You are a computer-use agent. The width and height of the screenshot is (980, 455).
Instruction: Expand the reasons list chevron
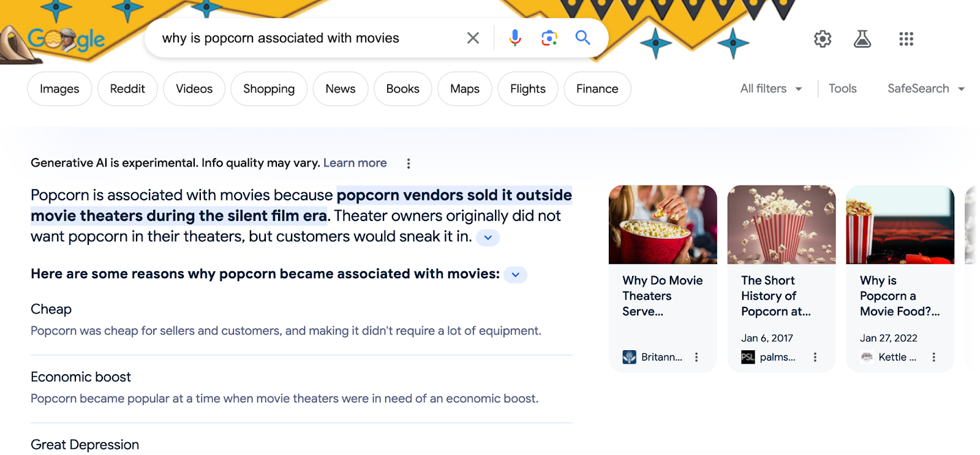pyautogui.click(x=516, y=275)
